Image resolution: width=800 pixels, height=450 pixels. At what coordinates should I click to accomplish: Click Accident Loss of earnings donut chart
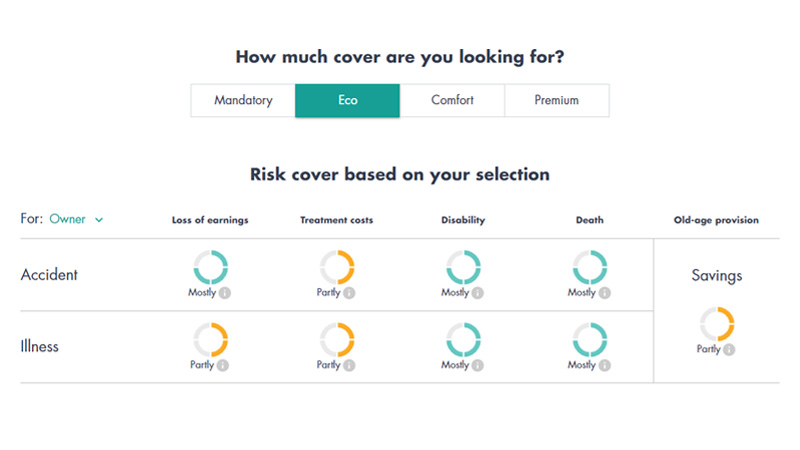(x=210, y=267)
